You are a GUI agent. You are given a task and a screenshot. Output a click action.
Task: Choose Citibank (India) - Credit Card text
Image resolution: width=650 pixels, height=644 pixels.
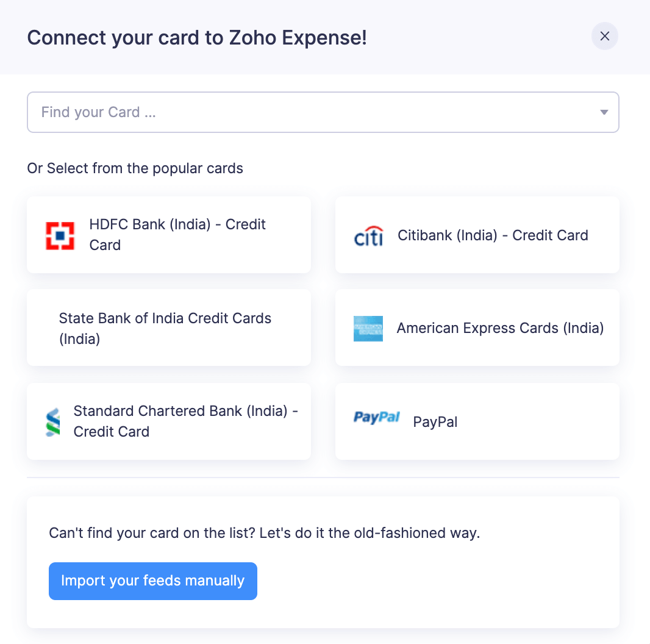493,235
